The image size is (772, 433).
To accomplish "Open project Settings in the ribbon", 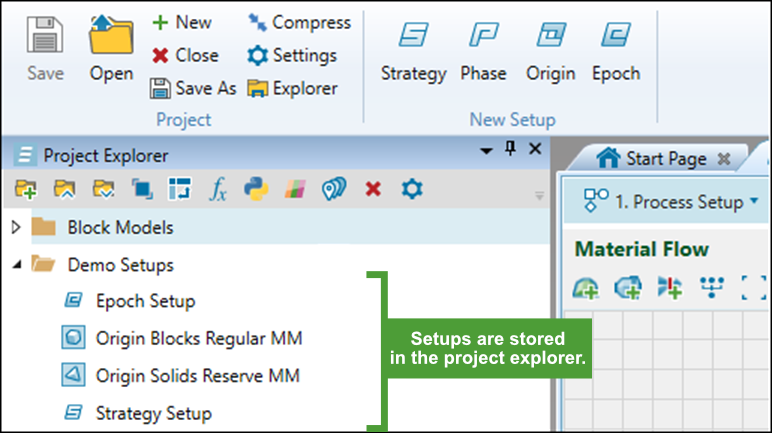I will tap(292, 56).
